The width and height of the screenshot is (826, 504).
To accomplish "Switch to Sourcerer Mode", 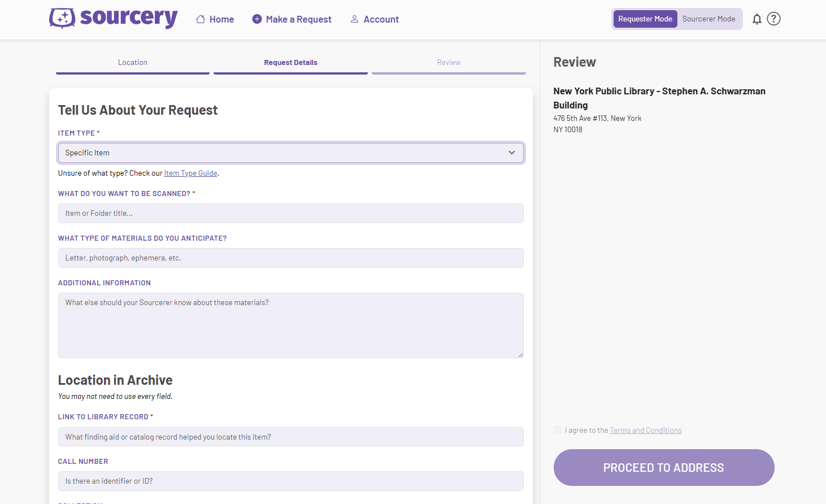I will [x=708, y=19].
